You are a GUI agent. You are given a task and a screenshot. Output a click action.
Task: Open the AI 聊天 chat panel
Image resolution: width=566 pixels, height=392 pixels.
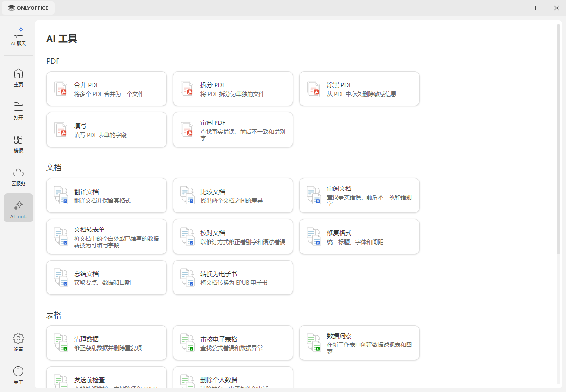pyautogui.click(x=18, y=37)
